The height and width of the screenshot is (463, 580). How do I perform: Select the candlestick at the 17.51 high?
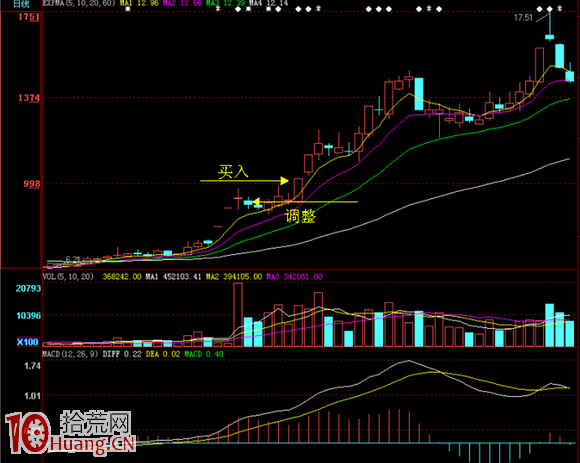point(550,28)
